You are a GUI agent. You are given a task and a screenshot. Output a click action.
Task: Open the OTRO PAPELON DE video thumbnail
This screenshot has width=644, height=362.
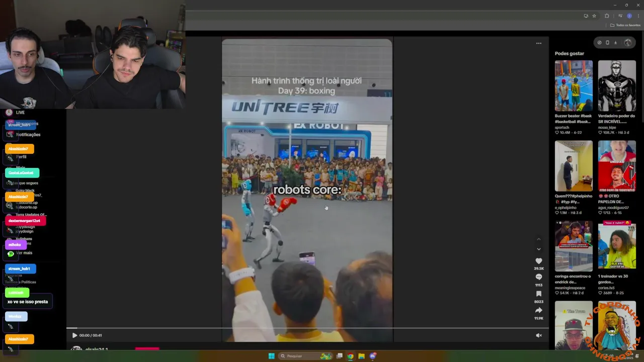point(617,166)
